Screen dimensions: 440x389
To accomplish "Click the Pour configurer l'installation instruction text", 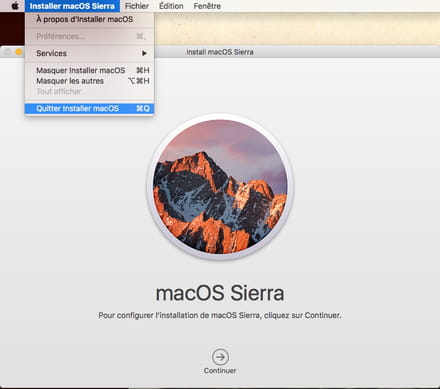I will click(x=220, y=315).
